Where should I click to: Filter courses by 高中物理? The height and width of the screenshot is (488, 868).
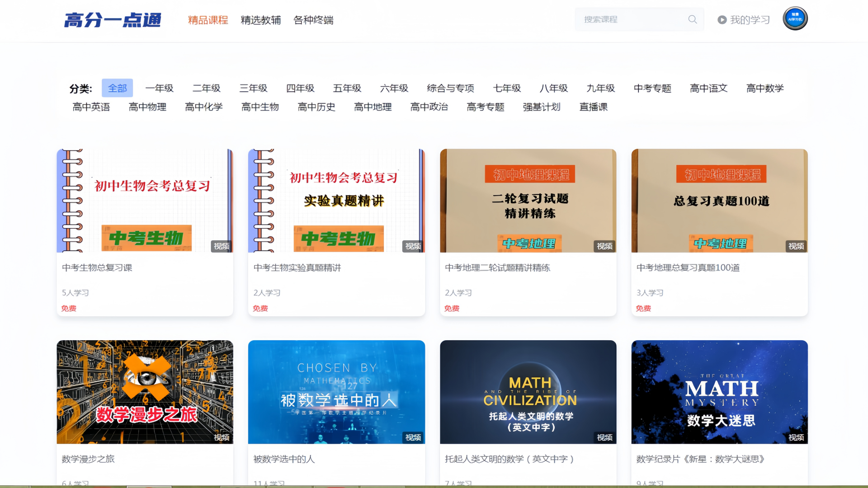147,107
